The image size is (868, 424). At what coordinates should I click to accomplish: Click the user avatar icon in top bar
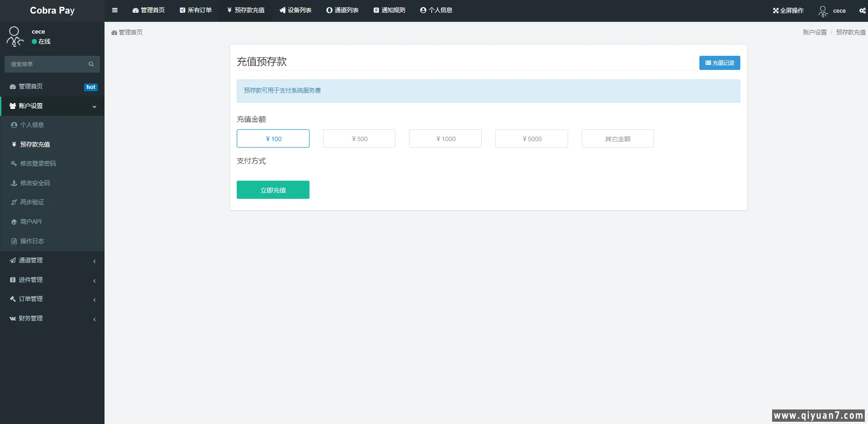click(x=823, y=11)
